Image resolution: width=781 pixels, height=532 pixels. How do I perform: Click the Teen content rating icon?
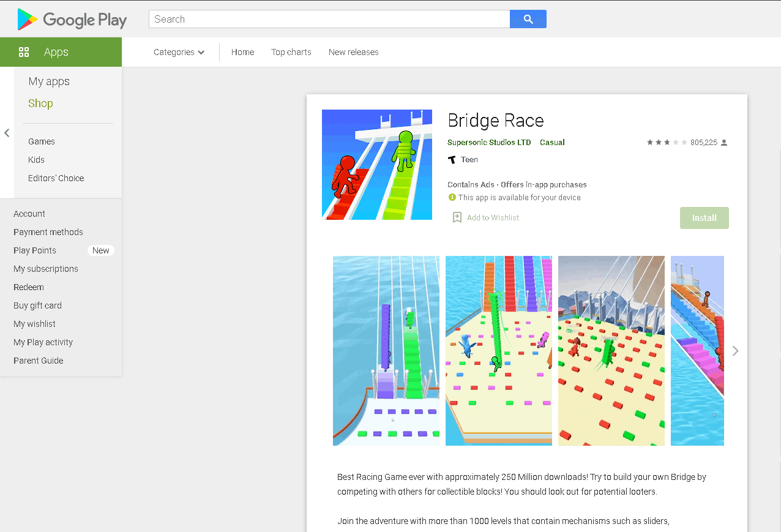point(452,160)
